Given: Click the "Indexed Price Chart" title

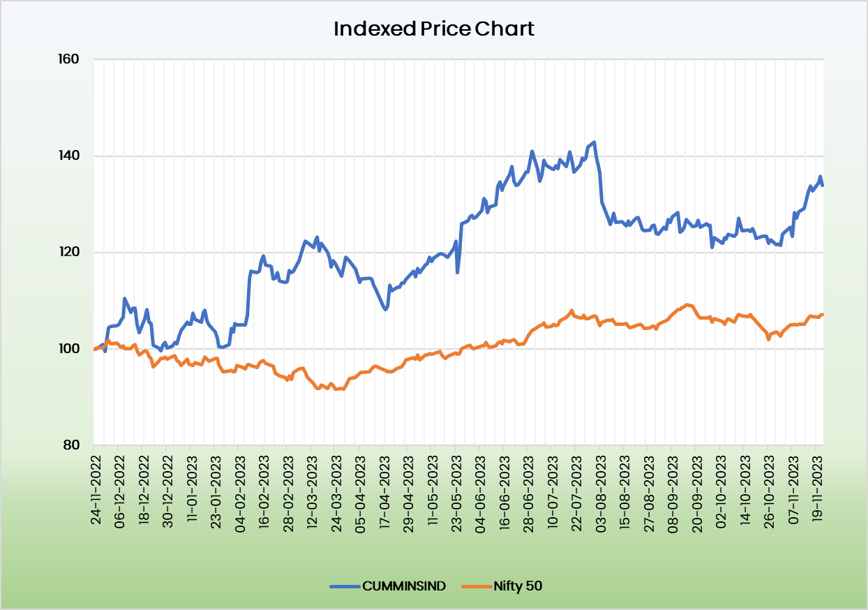Looking at the screenshot, I should click(433, 29).
